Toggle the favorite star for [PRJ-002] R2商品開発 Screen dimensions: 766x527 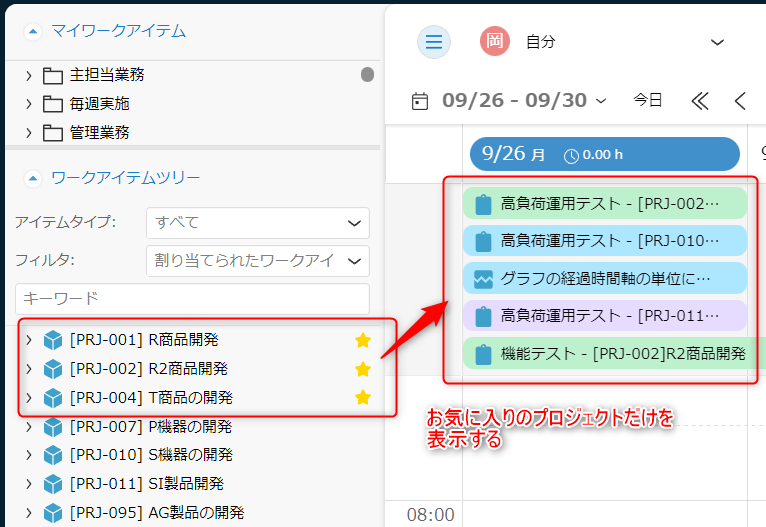pos(362,369)
